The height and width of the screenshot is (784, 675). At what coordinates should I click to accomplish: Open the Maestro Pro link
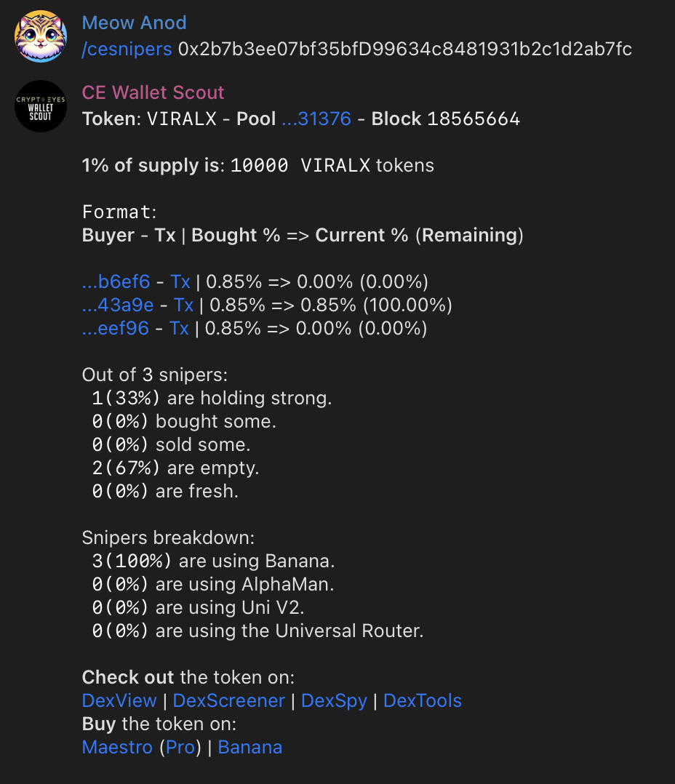coord(180,747)
